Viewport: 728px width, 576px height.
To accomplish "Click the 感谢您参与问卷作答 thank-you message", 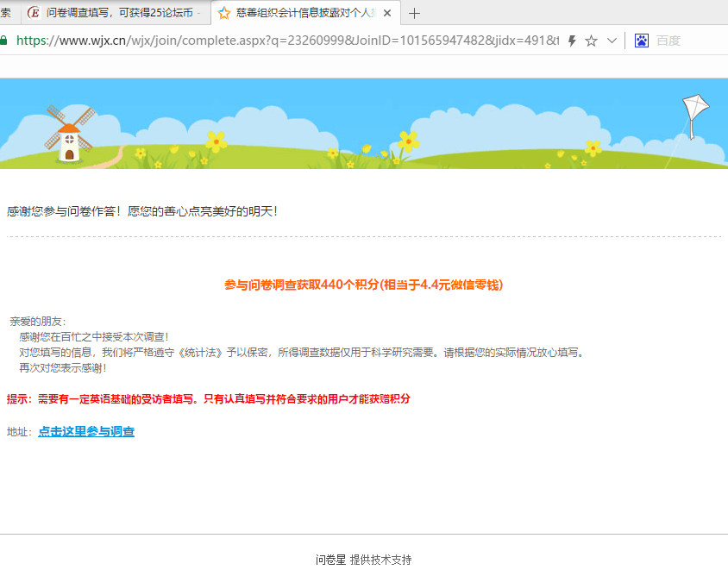I will 142,211.
